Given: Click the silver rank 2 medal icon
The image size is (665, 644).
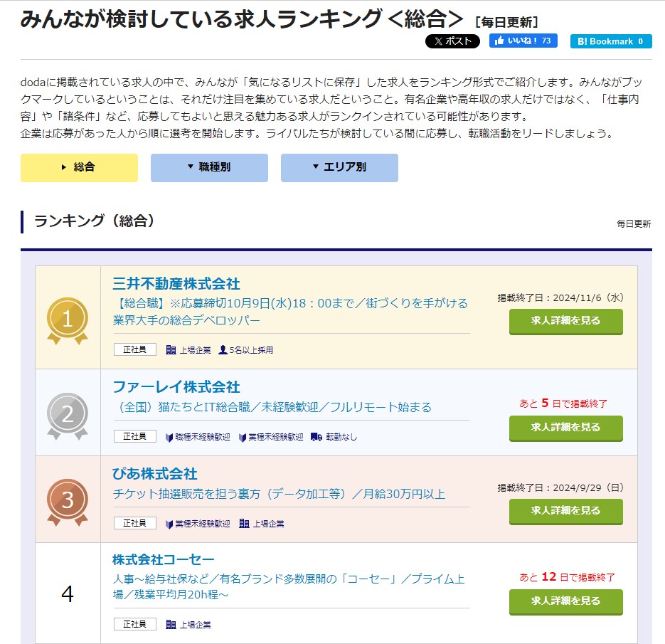Looking at the screenshot, I should coord(68,416).
